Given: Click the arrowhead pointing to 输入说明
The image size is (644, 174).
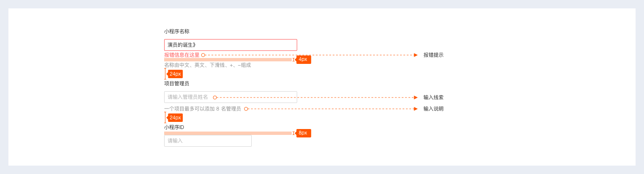Looking at the screenshot, I should click(x=415, y=109).
